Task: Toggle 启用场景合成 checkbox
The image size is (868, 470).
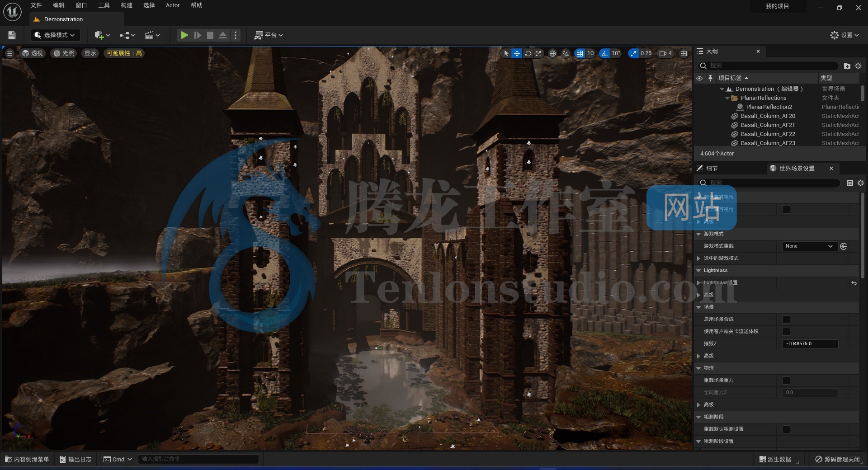Action: tap(786, 320)
